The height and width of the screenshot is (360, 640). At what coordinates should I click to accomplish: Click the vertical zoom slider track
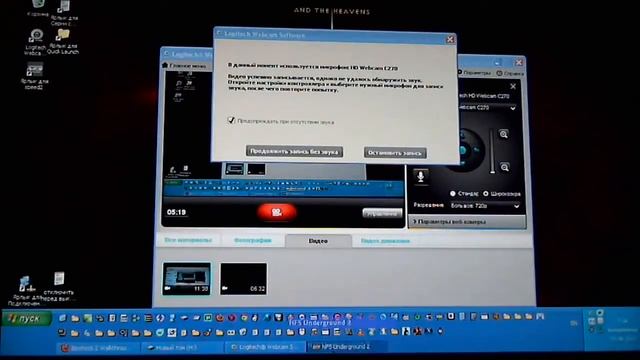point(492,151)
